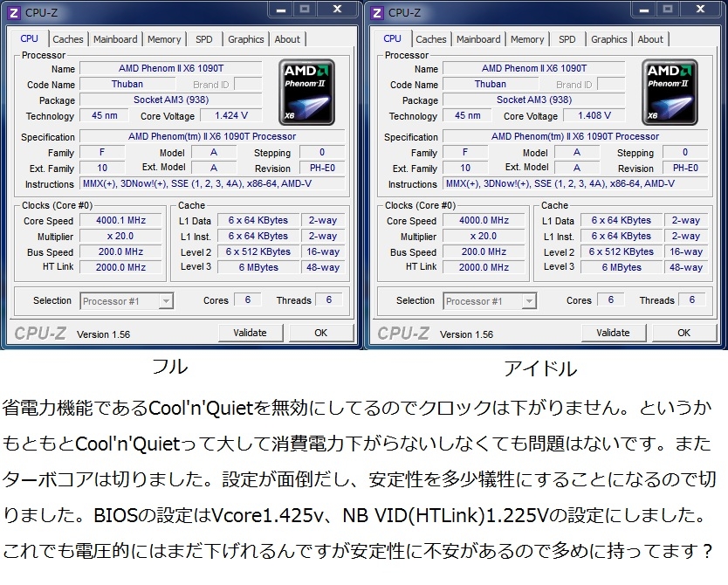The width and height of the screenshot is (728, 585).
Task: Show the Graphics tab in the フル window
Action: 245,39
